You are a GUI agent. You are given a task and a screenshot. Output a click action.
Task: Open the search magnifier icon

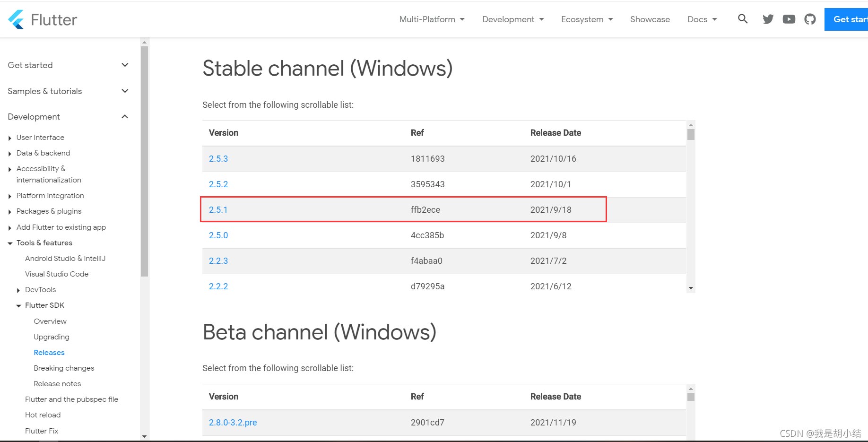pyautogui.click(x=743, y=19)
